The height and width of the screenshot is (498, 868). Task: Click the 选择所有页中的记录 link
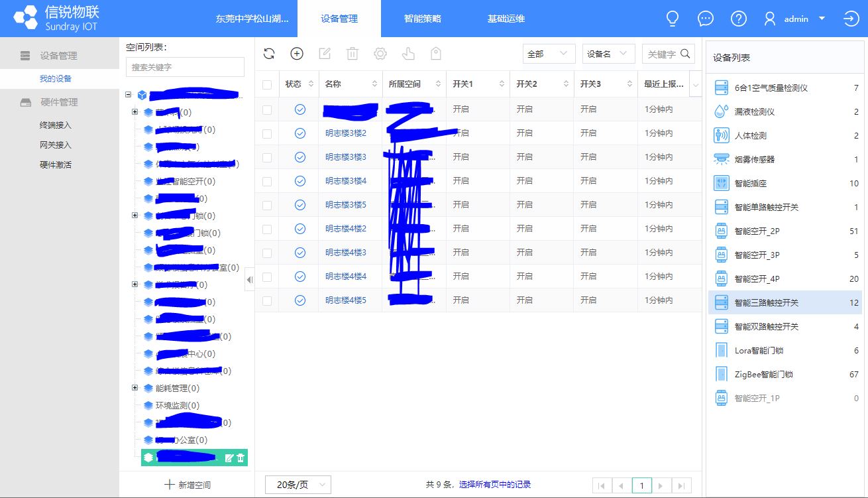(495, 485)
